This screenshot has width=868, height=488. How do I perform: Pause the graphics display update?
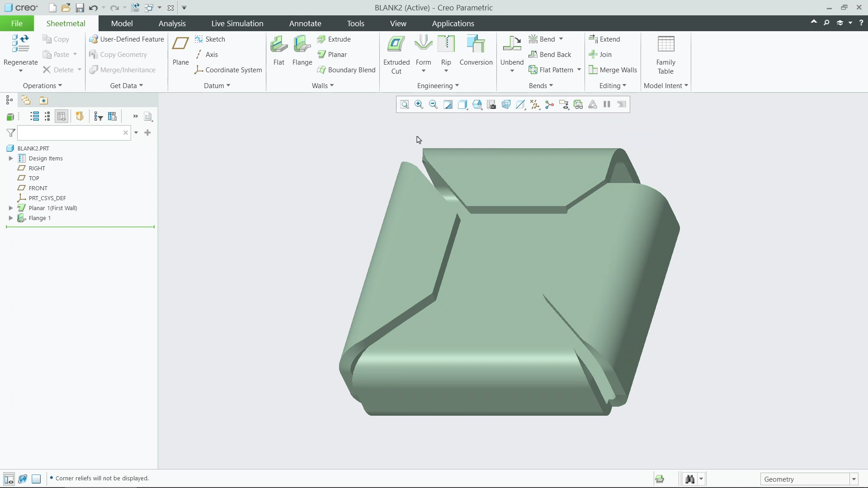[x=607, y=104]
